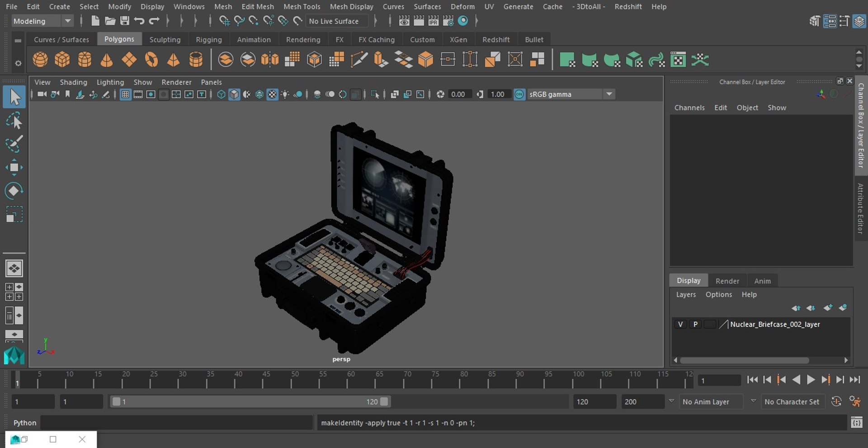This screenshot has width=868, height=448.
Task: Choose the arrow Select tool
Action: click(x=14, y=97)
